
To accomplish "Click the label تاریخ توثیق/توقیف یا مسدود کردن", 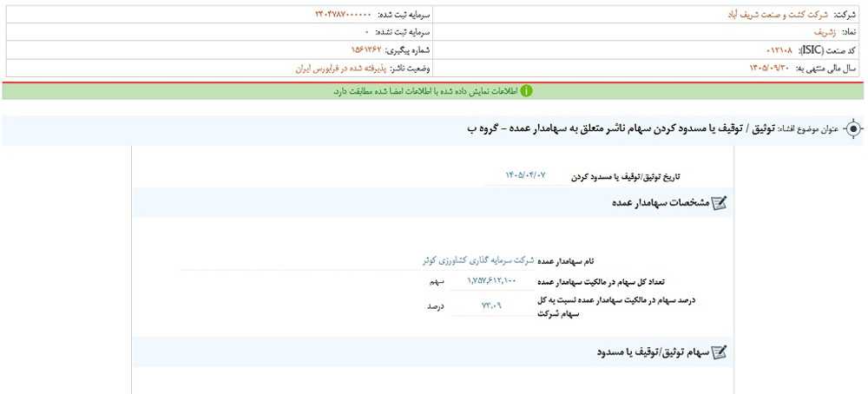I will (626, 176).
